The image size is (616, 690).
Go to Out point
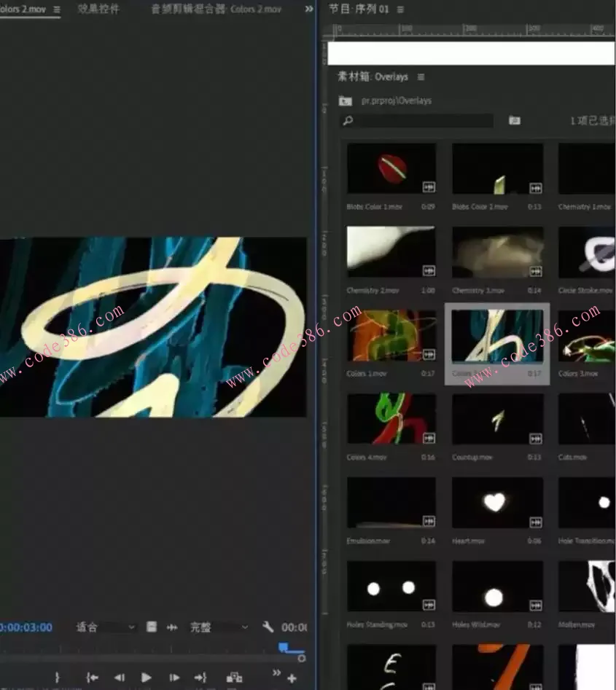click(200, 678)
